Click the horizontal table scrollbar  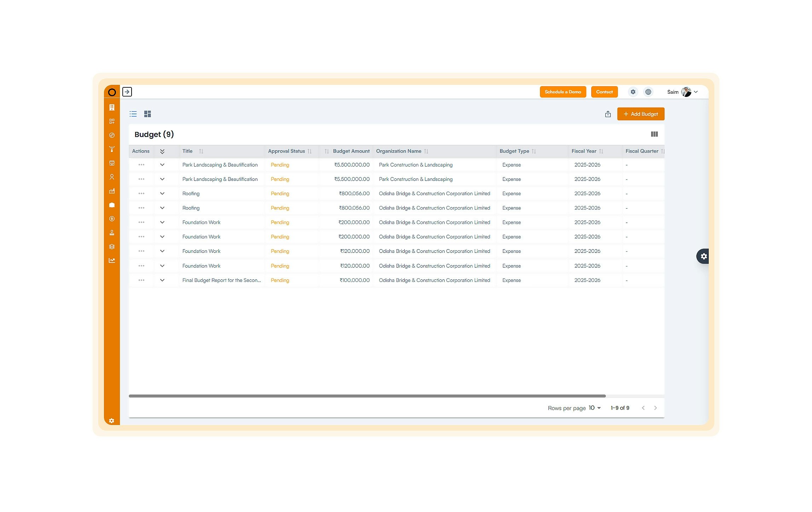click(367, 396)
